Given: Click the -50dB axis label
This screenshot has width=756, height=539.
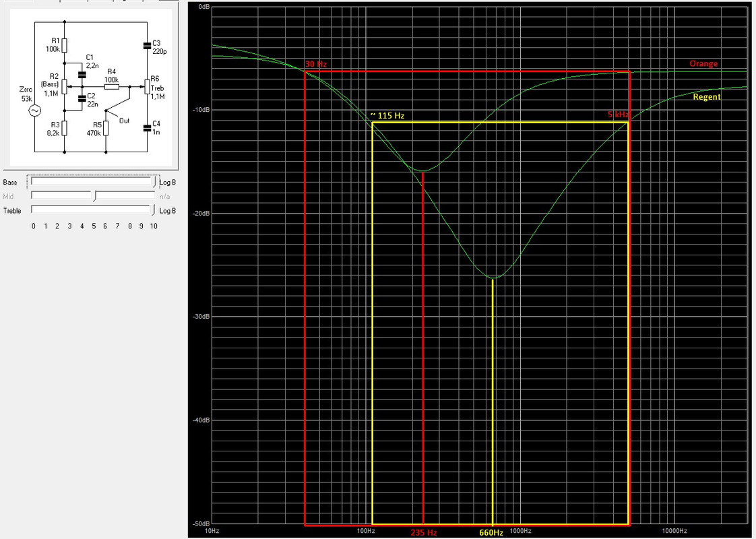Looking at the screenshot, I should pyautogui.click(x=202, y=524).
